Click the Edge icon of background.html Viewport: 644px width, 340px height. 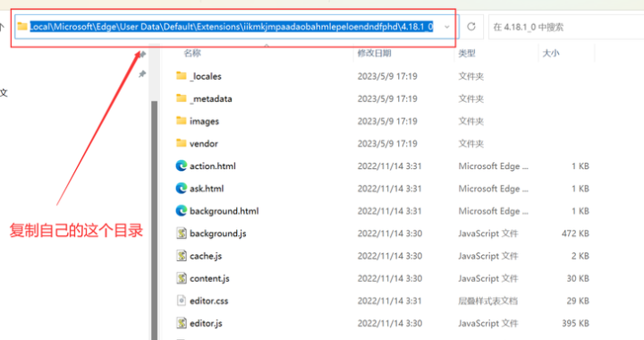tap(181, 210)
